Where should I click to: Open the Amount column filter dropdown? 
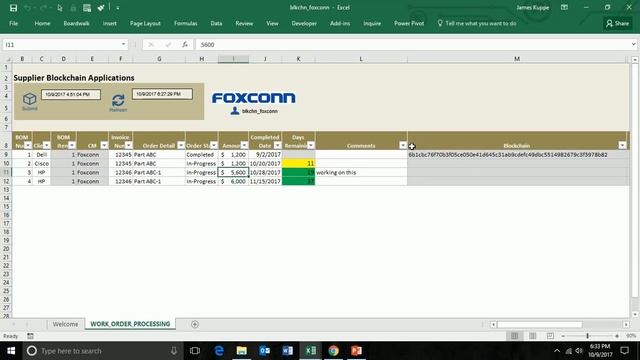[x=244, y=145]
